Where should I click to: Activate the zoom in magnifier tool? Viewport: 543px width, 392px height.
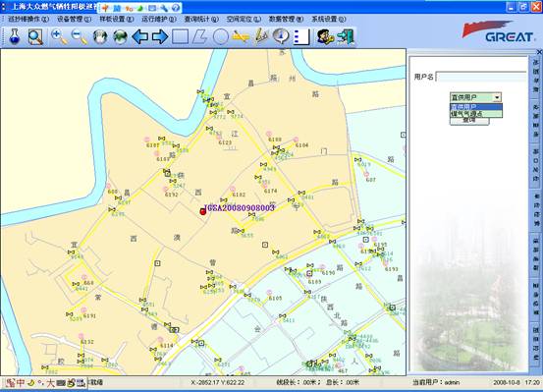59,36
